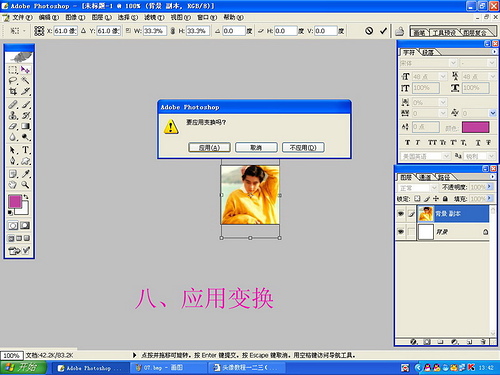Open the 文件 (File) menu
Image resolution: width=500 pixels, height=375 pixels.
pyautogui.click(x=22, y=17)
